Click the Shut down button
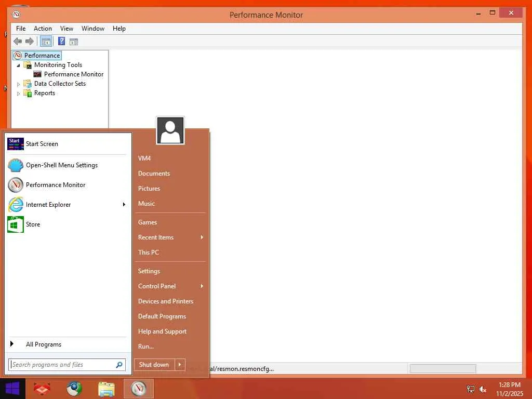The height and width of the screenshot is (399, 532). pos(154,365)
